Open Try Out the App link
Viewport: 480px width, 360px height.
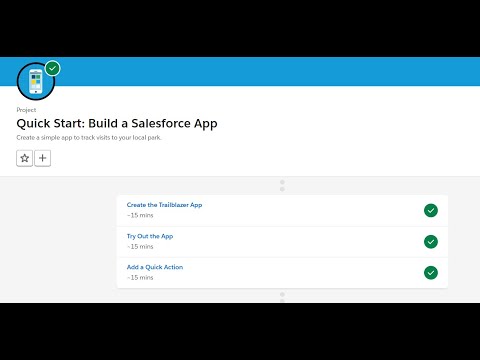pyautogui.click(x=150, y=236)
